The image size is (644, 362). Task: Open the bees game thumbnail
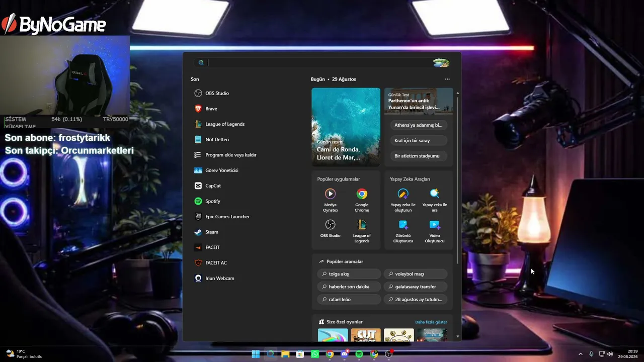pos(399,335)
